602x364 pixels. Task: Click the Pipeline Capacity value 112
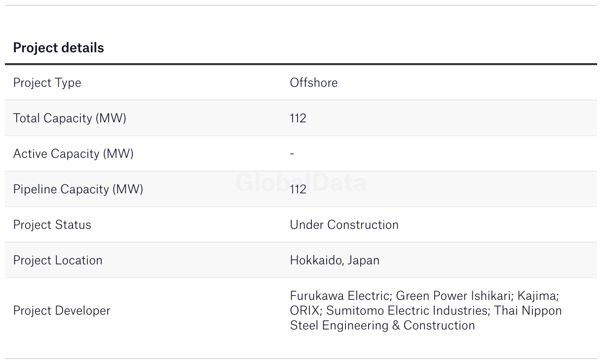[298, 189]
